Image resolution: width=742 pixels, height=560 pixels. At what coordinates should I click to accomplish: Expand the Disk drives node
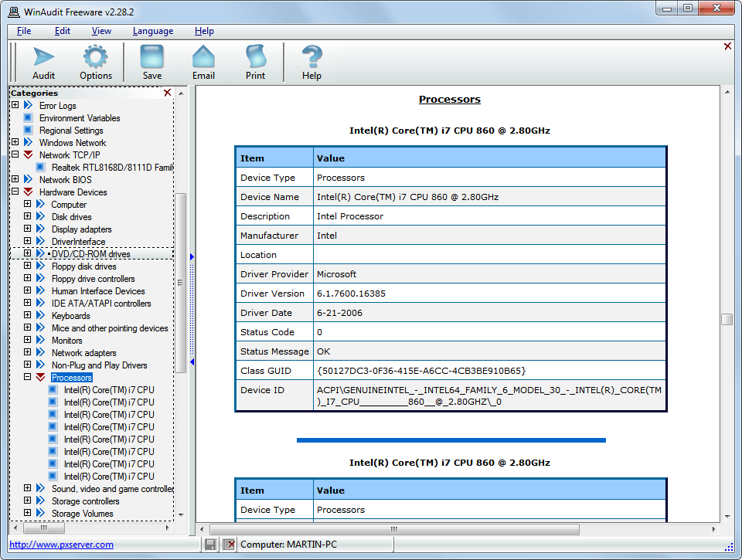coord(28,216)
